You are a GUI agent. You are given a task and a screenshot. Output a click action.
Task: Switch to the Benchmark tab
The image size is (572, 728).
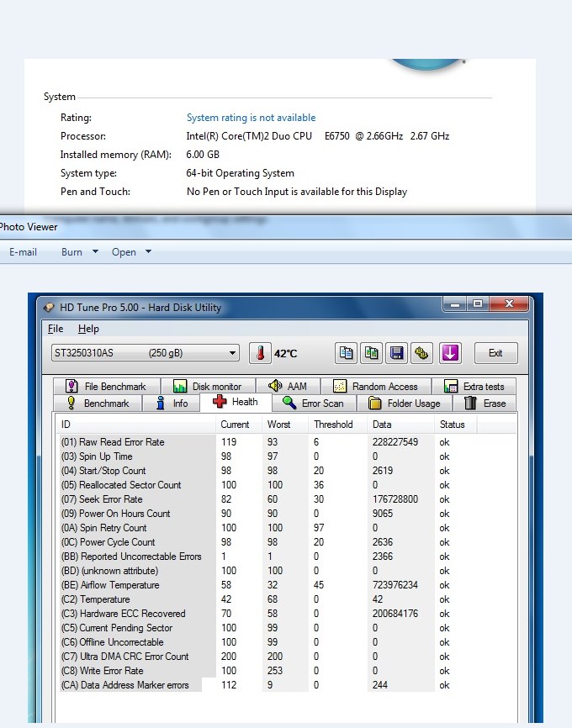98,404
